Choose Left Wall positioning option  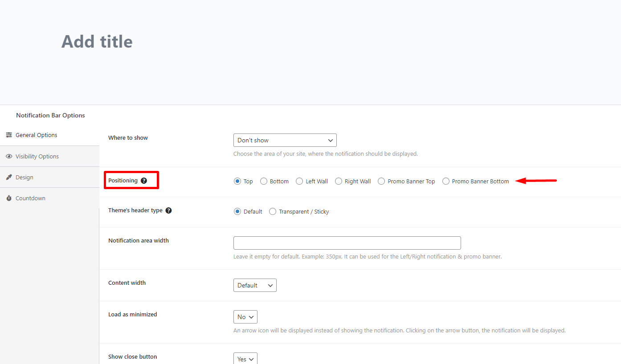click(x=299, y=181)
